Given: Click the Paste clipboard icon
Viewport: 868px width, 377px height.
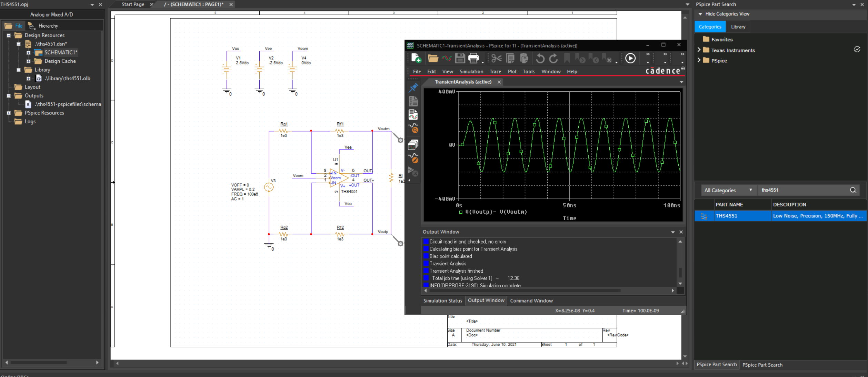Looking at the screenshot, I should pyautogui.click(x=524, y=58).
